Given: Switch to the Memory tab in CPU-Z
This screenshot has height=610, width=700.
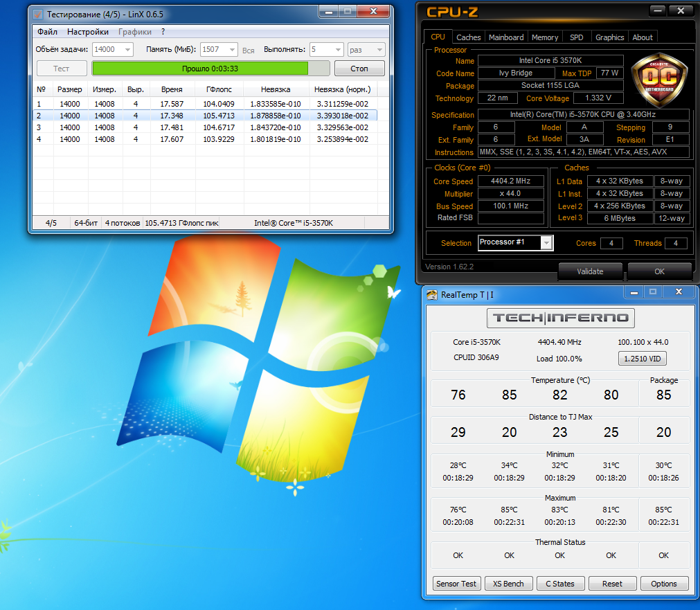Looking at the screenshot, I should pyautogui.click(x=545, y=37).
